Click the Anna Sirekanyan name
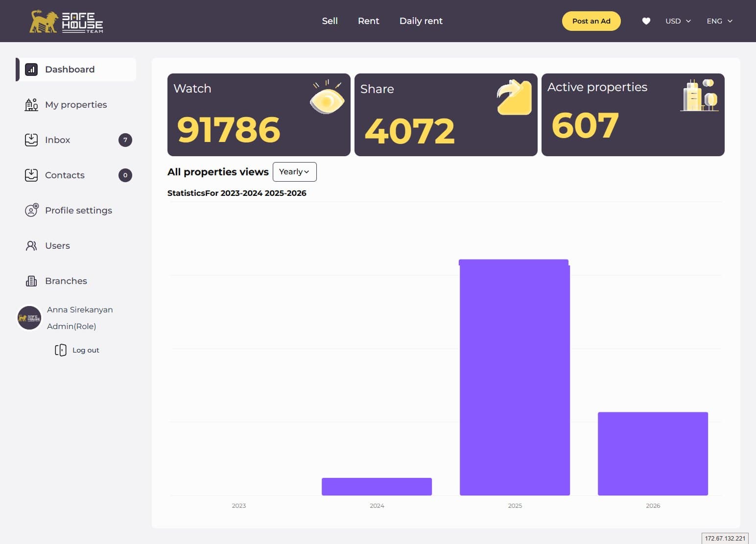Screen dimensions: 756x544 tap(80, 310)
